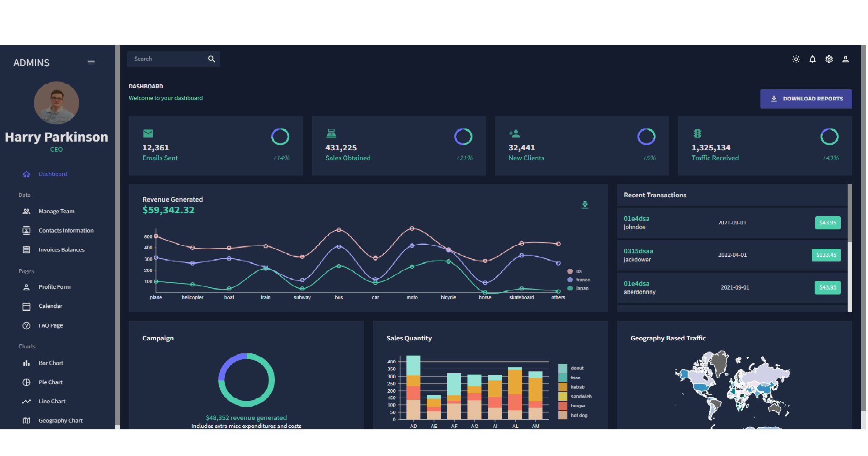The image size is (868, 456).
Task: Toggle the 'us' series legend dot
Action: point(570,271)
